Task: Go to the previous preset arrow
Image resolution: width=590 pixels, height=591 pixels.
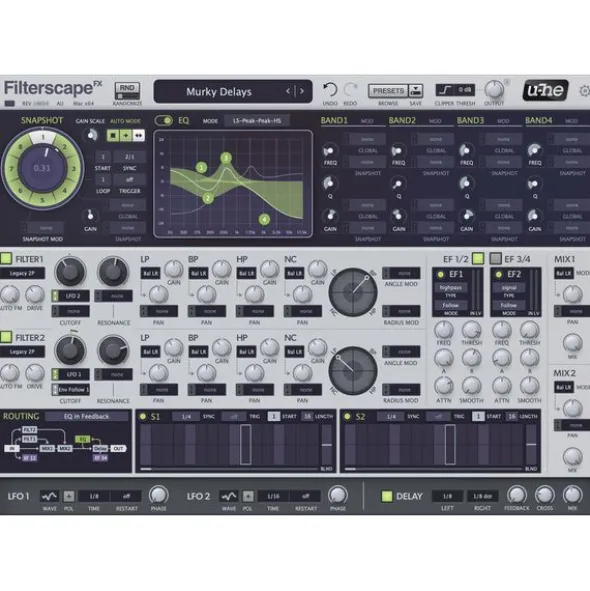Action: pos(288,91)
